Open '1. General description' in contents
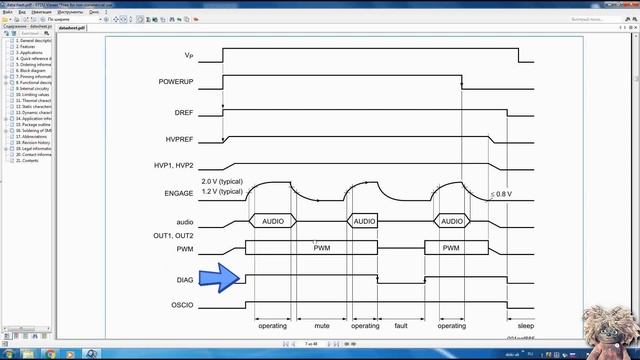This screenshot has height=360, width=640. [x=33, y=40]
